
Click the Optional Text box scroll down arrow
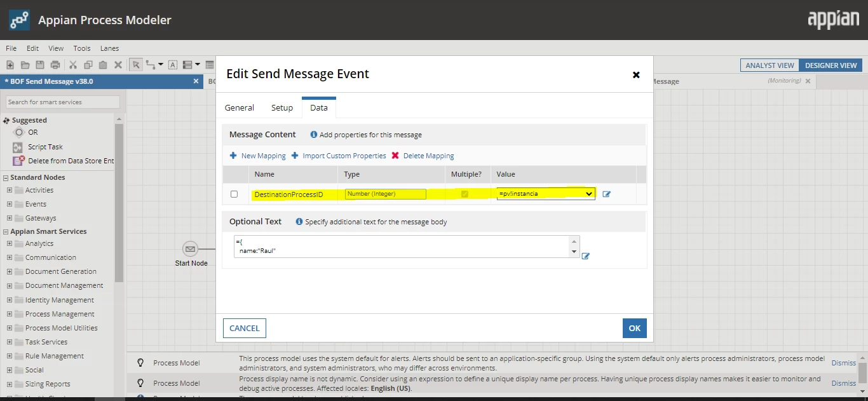575,252
